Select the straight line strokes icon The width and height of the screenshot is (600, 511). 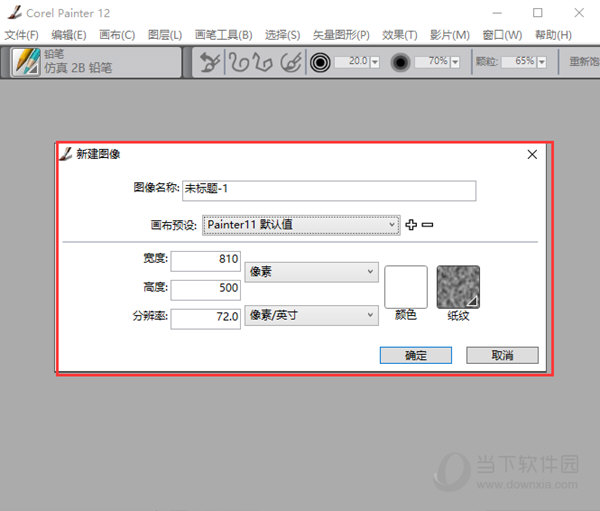264,62
